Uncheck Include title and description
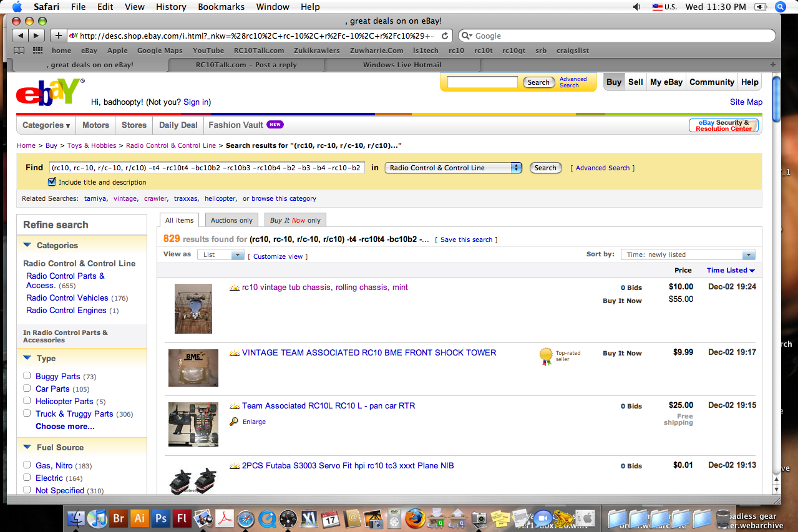The image size is (798, 532). (x=52, y=182)
